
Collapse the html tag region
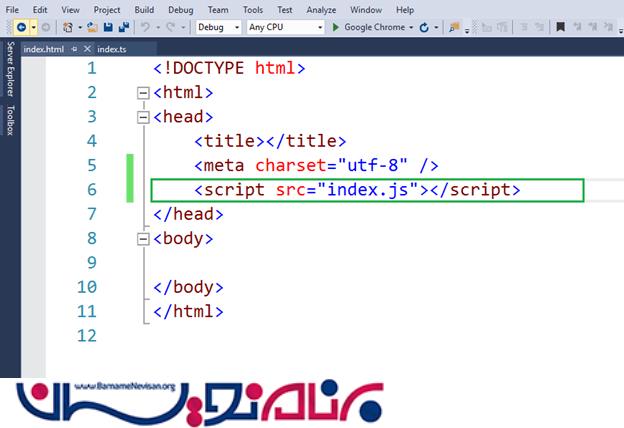143,93
